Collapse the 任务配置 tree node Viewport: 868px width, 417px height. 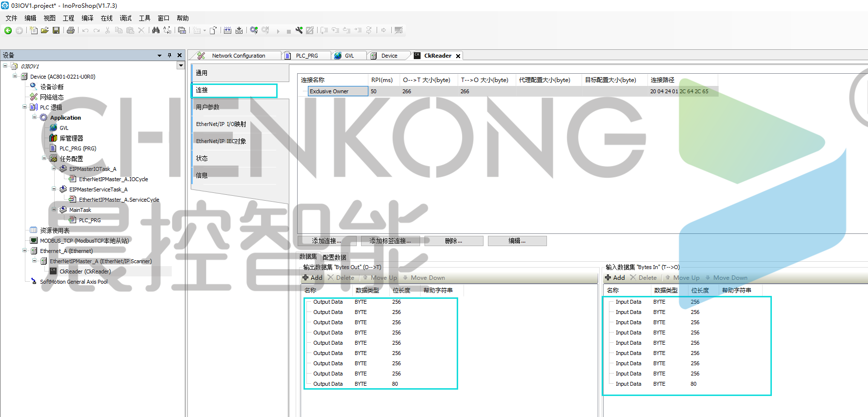pos(44,158)
